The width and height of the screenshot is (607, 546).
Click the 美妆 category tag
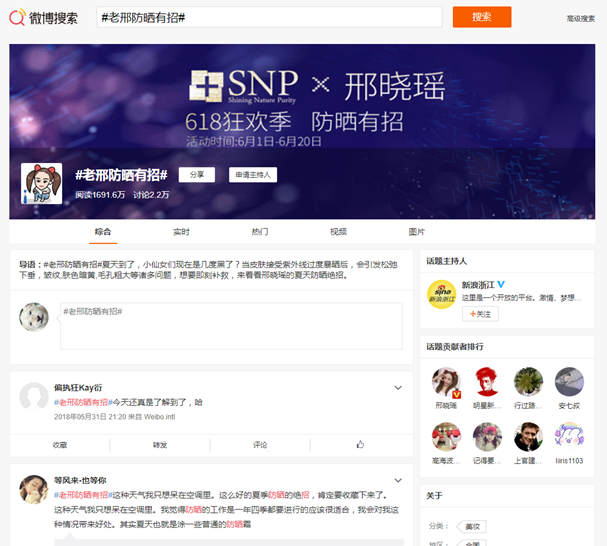(x=472, y=527)
